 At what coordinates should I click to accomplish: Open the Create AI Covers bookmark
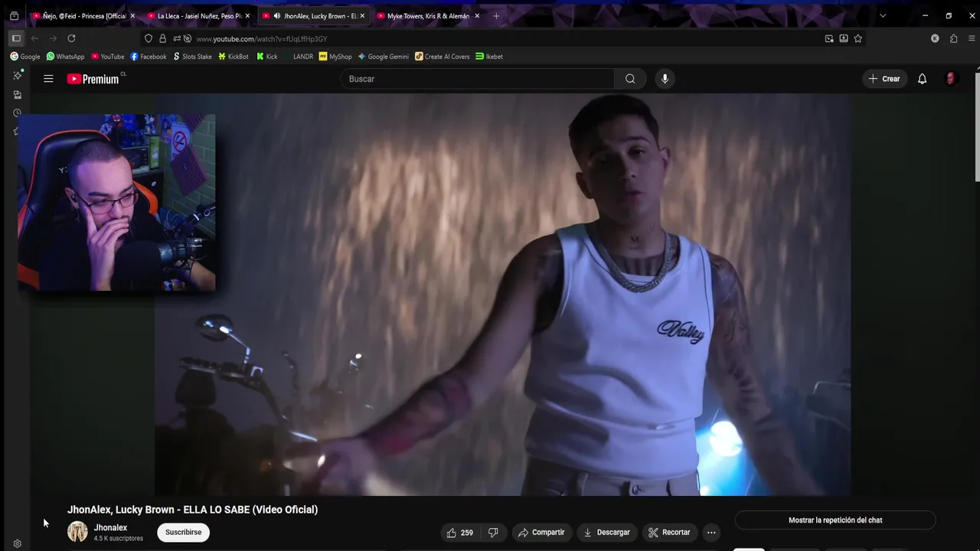tap(442, 56)
